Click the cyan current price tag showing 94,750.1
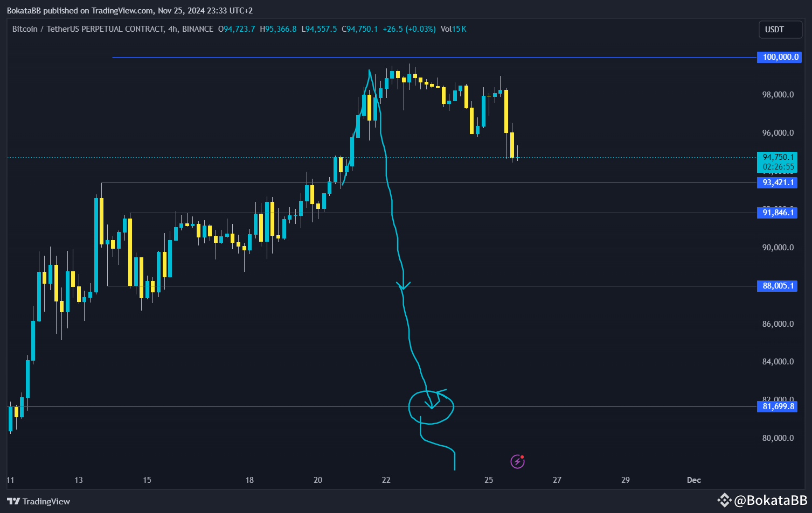This screenshot has height=513, width=812. (x=777, y=158)
